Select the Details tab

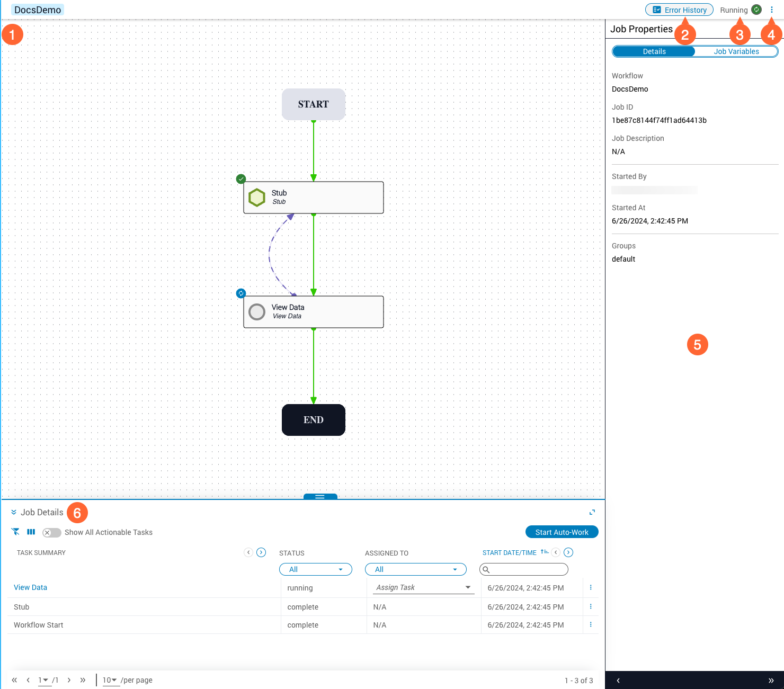pos(654,51)
